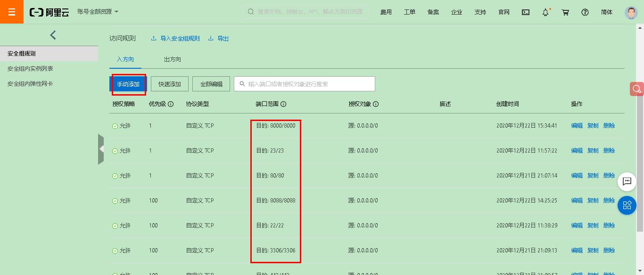Image resolution: width=644 pixels, height=275 pixels.
Task: Click the authorization object info icon
Action: (x=376, y=104)
